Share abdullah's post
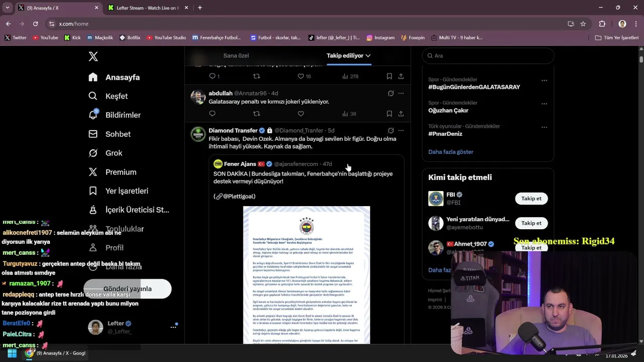 click(401, 114)
